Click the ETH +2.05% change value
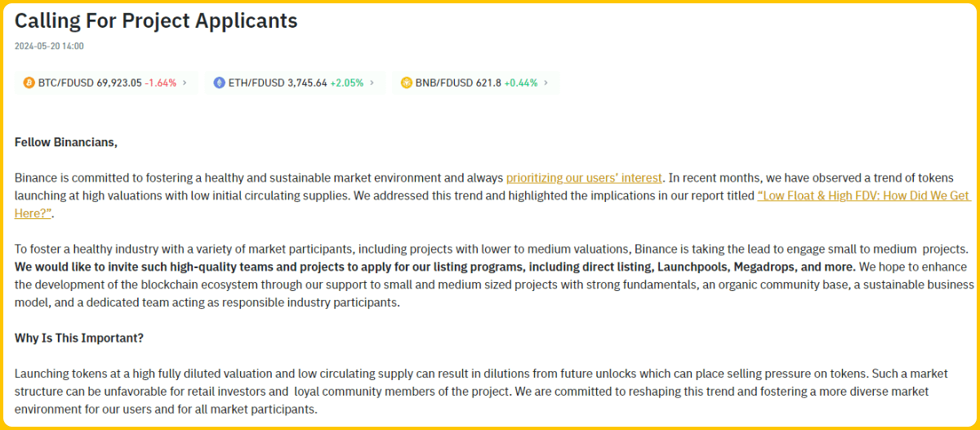Screen dimensions: 980x430 (347, 83)
